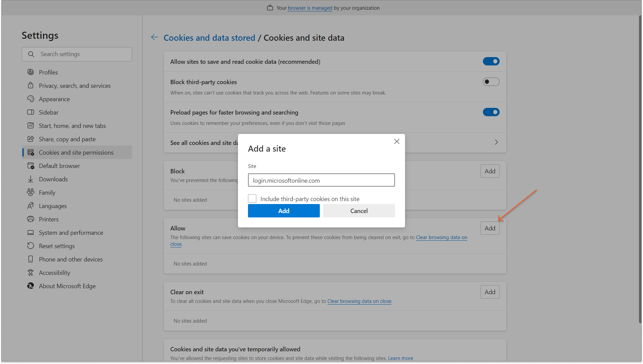Screen dimensions: 643x364
Task: Turn off Allow sites to save cookie data
Action: click(x=491, y=61)
